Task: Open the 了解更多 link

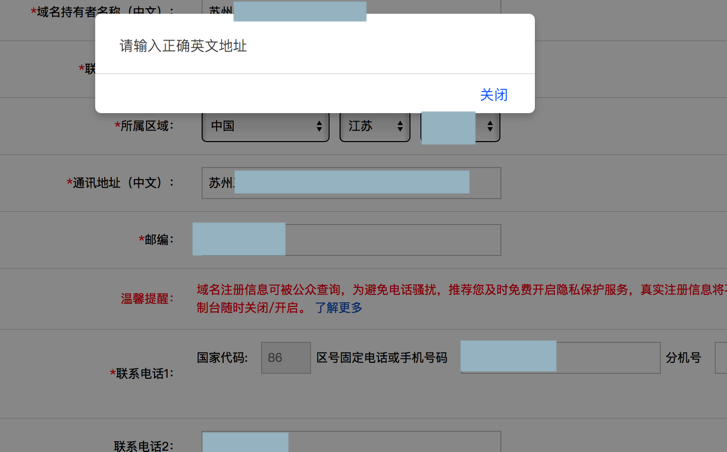Action: tap(338, 307)
